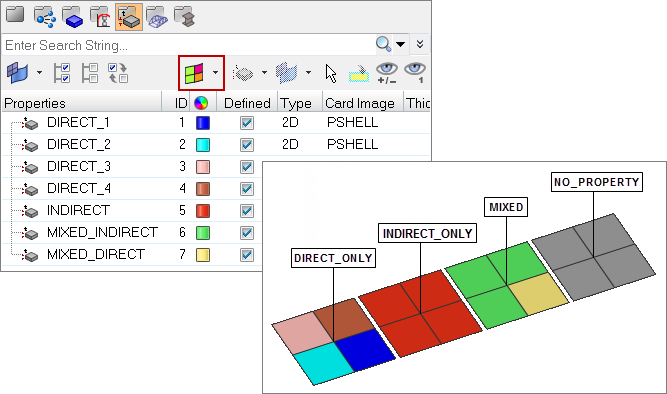The height and width of the screenshot is (394, 667).
Task: Click the property icon beside INDIRECT
Action: 30,211
